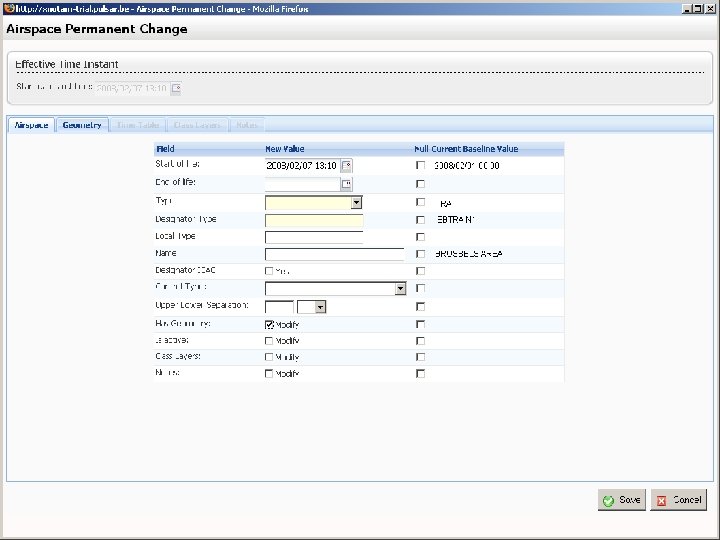
Task: Select the Time Table tab
Action: pos(138,125)
